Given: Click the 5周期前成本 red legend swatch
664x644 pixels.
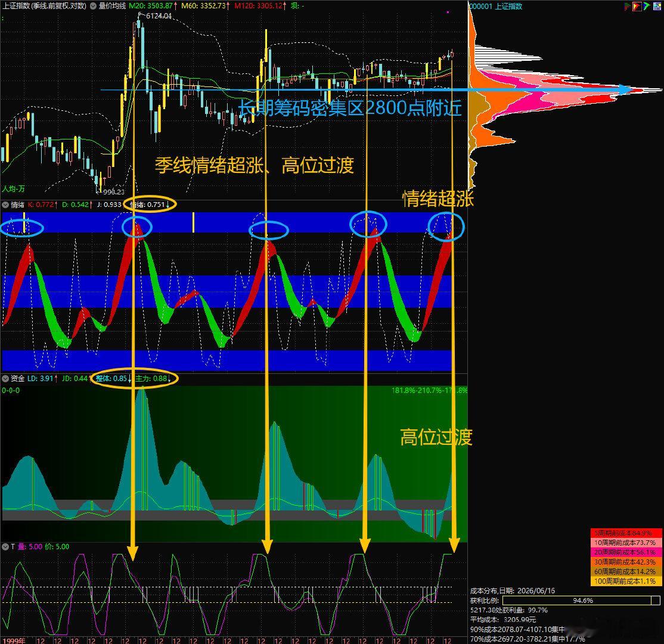Looking at the screenshot, I should click(626, 533).
